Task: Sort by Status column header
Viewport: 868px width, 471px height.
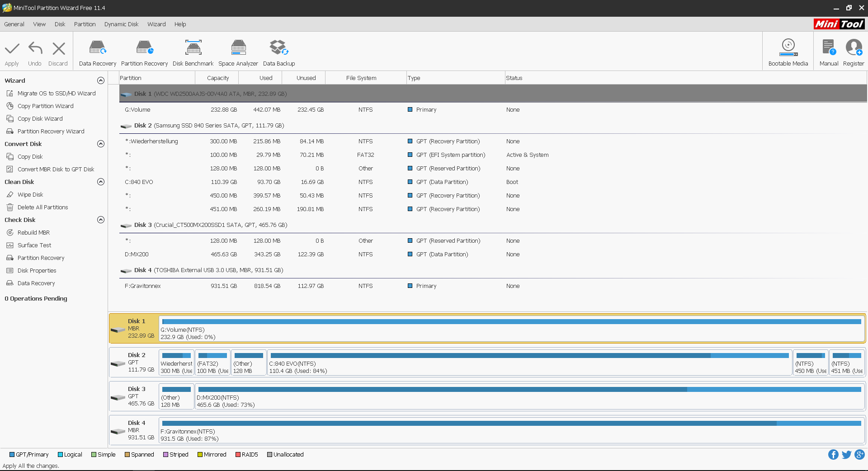Action: 686,78
